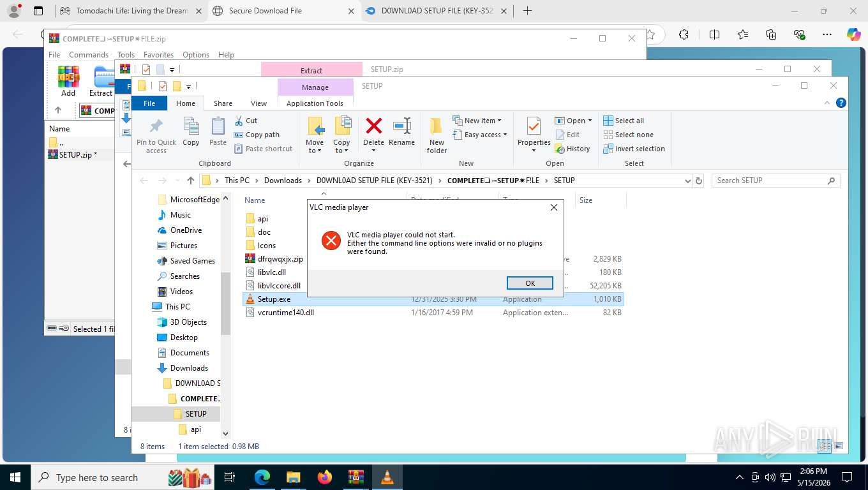Switch to large icons view button
This screenshot has height=490, width=868.
[839, 447]
